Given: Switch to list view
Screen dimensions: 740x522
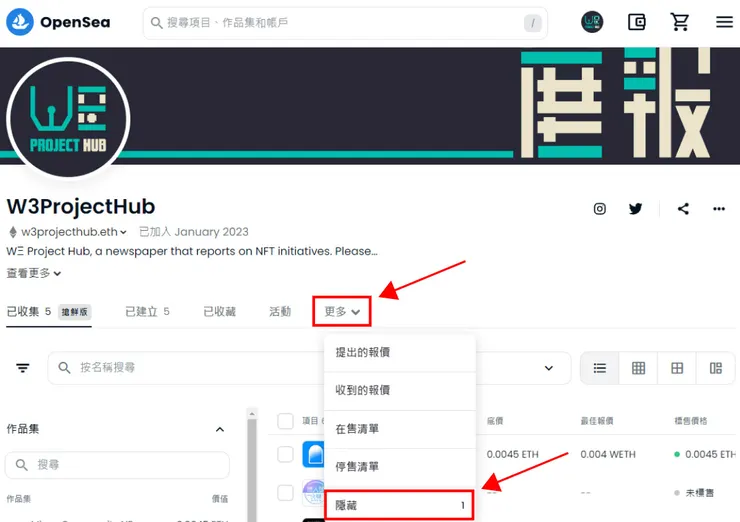Looking at the screenshot, I should pos(599,368).
